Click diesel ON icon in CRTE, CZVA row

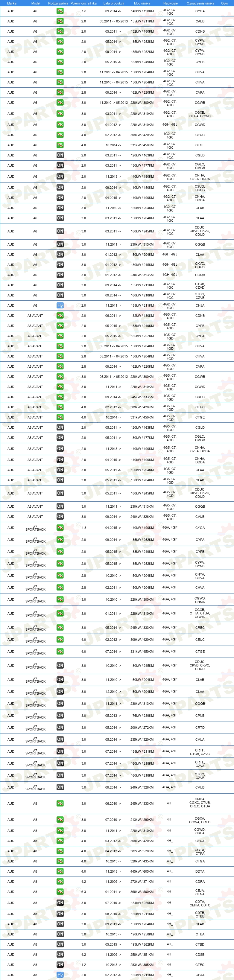click(60, 763)
